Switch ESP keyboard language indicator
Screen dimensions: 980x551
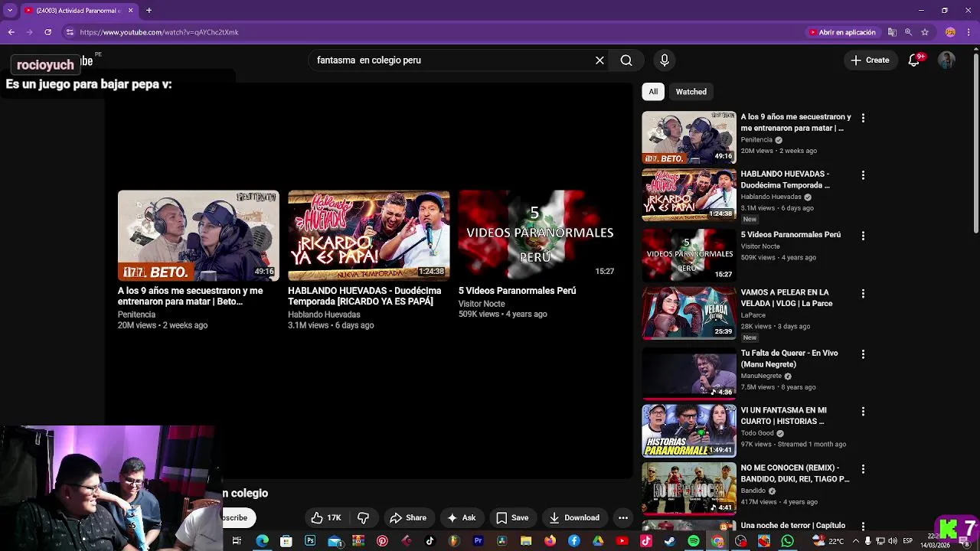908,541
